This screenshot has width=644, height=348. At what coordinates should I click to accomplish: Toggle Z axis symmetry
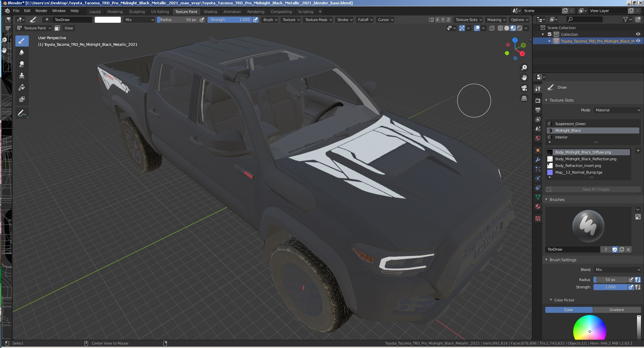click(449, 20)
